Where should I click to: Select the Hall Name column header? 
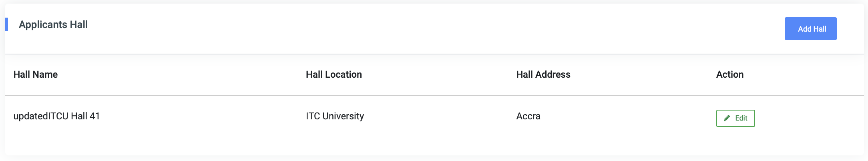pos(36,74)
